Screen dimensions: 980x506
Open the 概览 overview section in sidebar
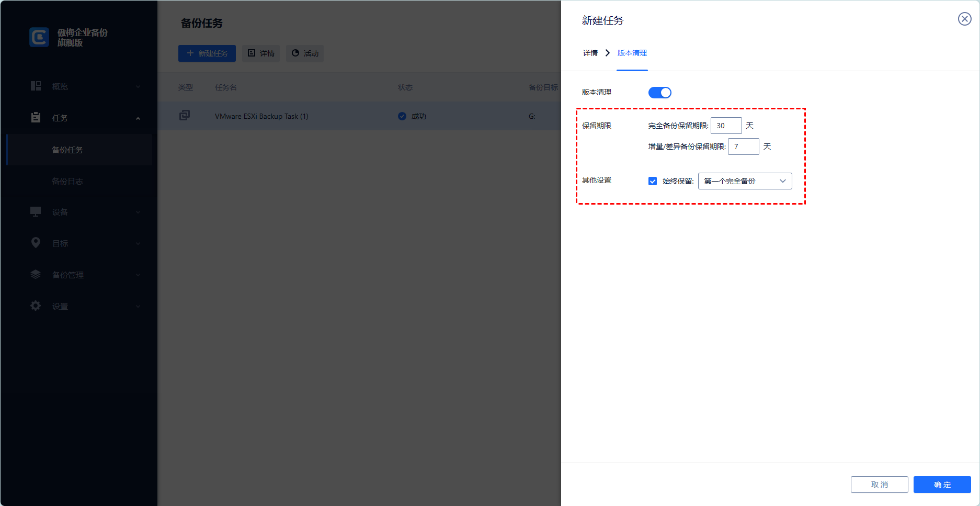coord(60,86)
